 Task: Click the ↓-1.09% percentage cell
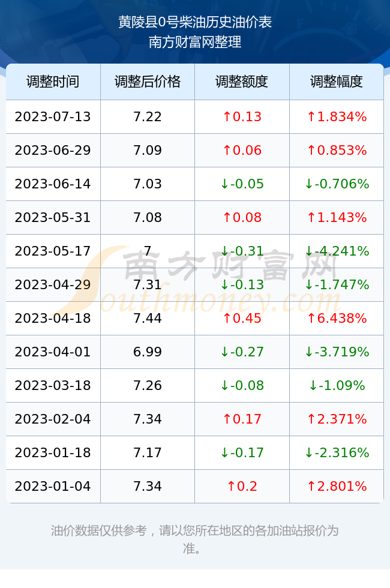point(337,385)
